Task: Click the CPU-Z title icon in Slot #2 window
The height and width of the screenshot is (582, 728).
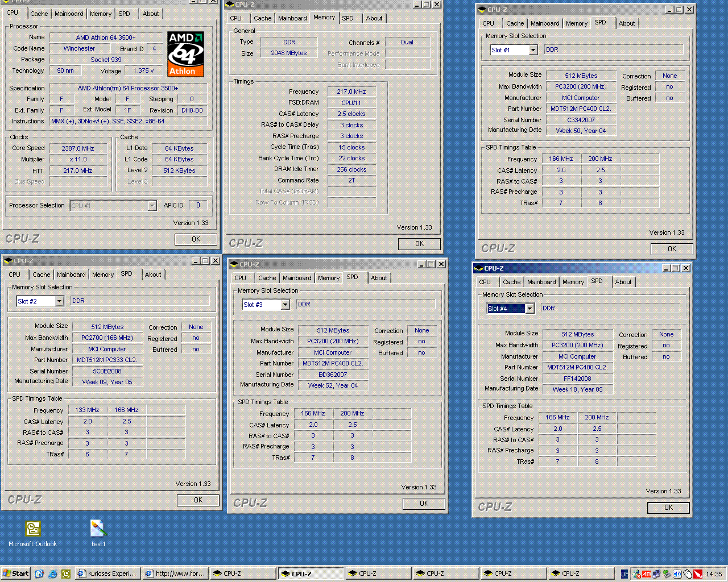Action: 9,261
